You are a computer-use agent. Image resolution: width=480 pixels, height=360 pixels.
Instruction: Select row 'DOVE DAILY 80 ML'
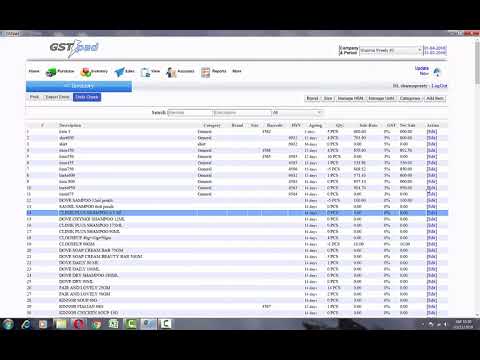pos(237,263)
